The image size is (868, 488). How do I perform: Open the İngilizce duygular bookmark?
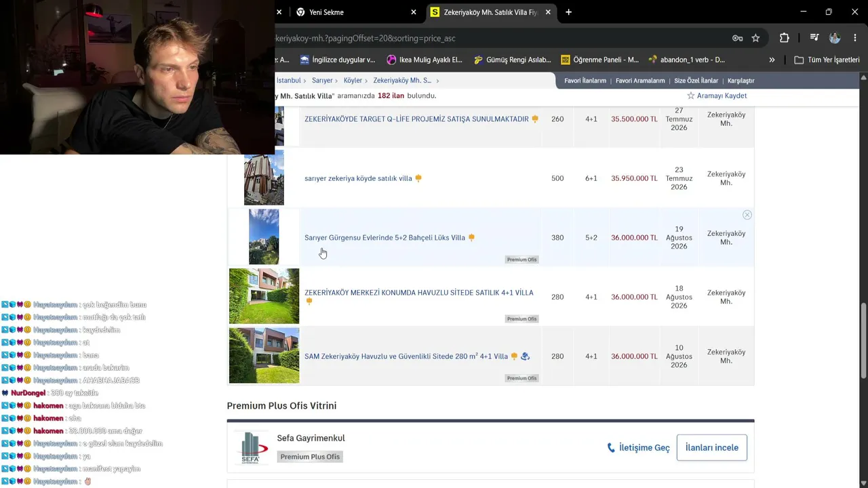[x=337, y=60]
